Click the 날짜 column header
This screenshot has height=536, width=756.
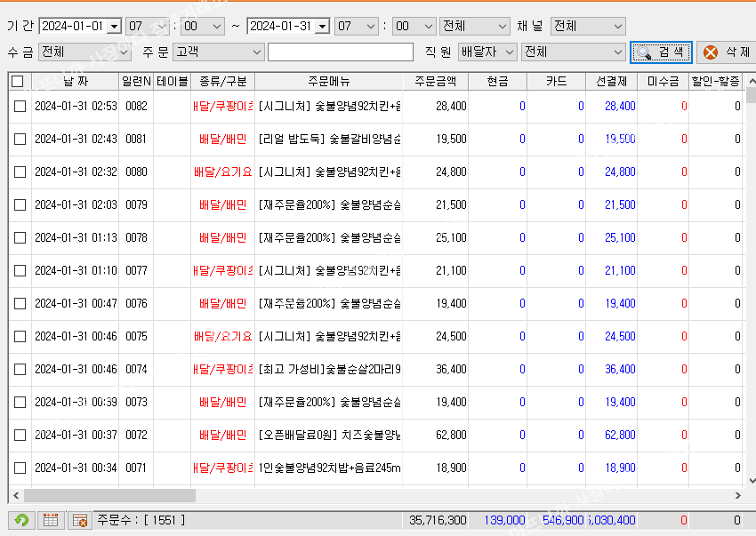coord(76,82)
